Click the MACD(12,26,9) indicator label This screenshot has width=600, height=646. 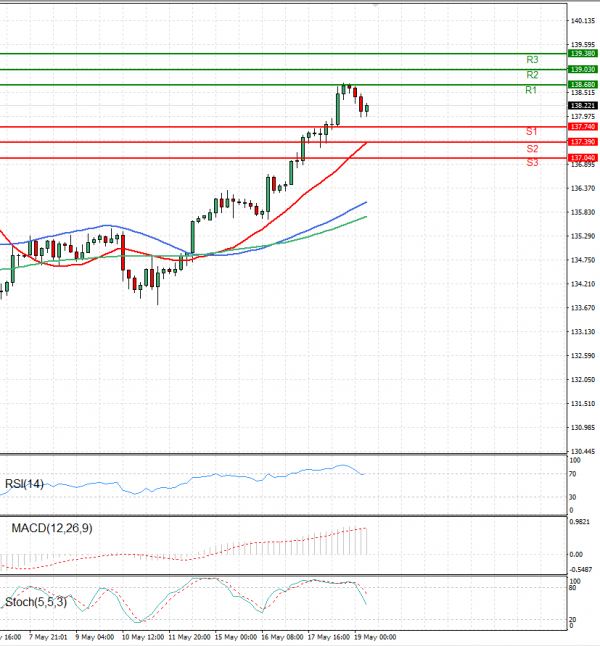(52, 528)
